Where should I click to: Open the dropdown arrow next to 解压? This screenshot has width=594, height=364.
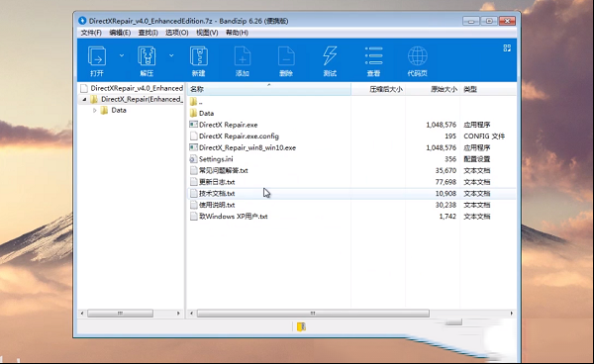171,55
